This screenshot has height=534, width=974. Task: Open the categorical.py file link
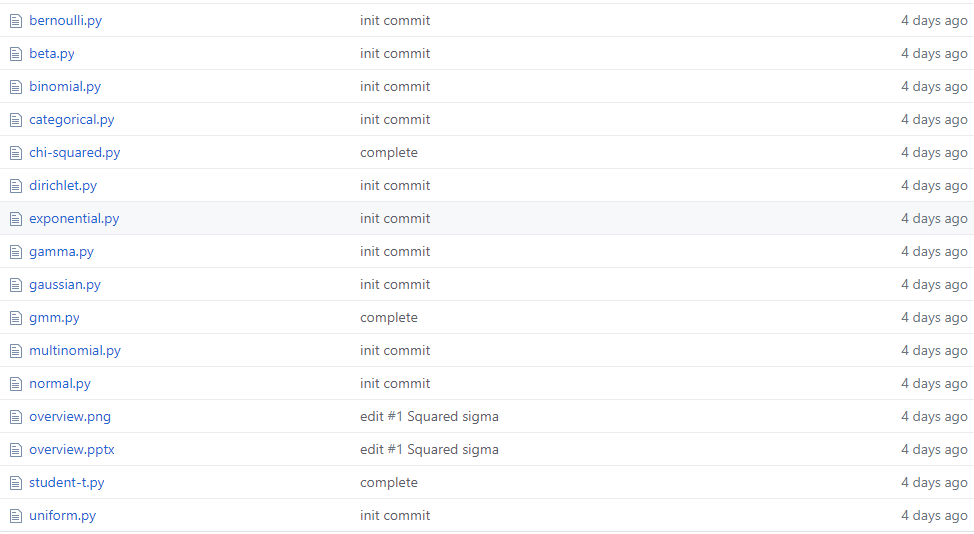[71, 119]
